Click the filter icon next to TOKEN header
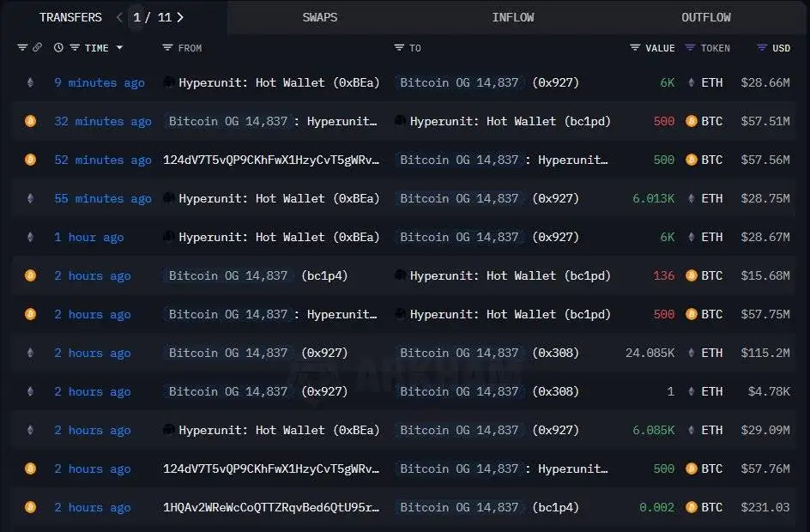This screenshot has height=532, width=810. [690, 48]
